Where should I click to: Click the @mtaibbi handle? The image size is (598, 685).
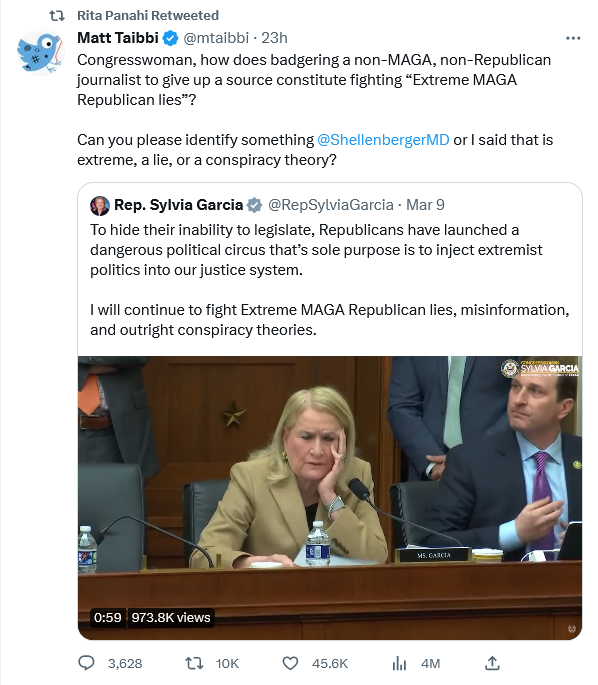coord(216,38)
